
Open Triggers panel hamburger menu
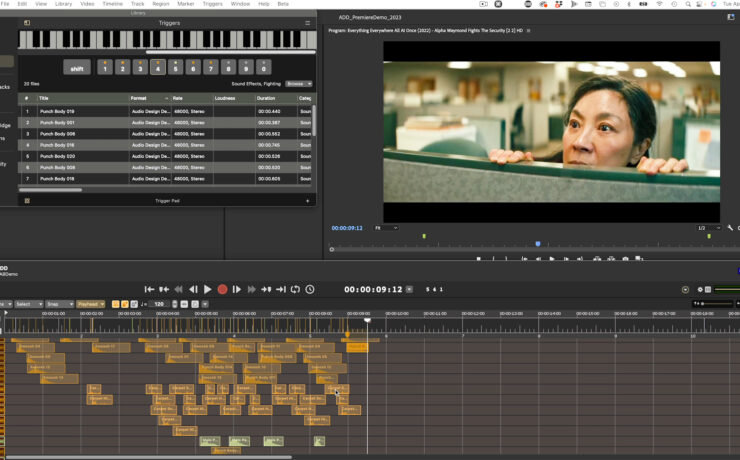(308, 23)
